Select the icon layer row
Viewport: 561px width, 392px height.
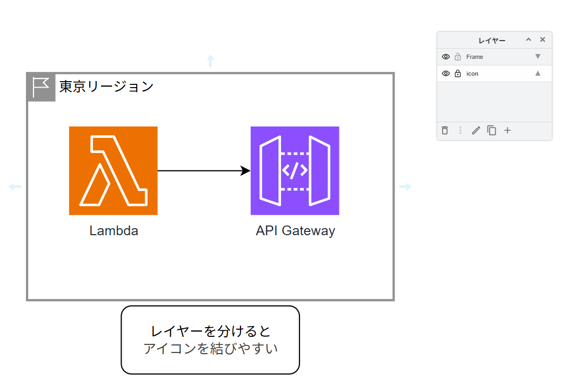point(497,74)
